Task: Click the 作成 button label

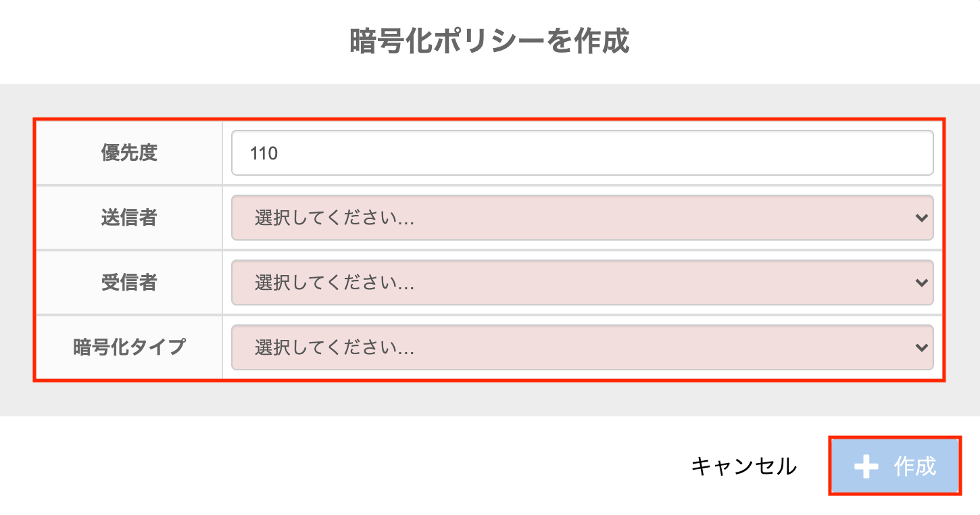Action: point(914,466)
